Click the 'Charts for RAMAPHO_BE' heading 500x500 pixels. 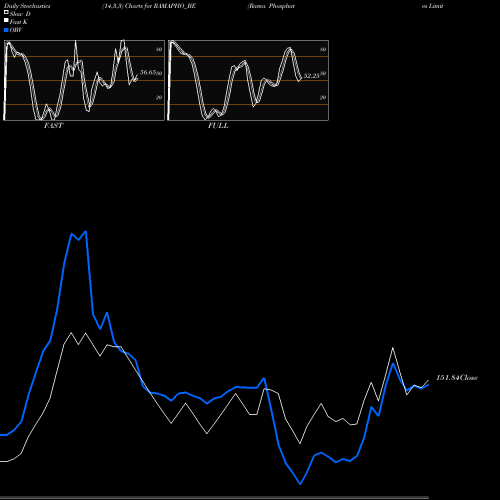click(x=160, y=6)
